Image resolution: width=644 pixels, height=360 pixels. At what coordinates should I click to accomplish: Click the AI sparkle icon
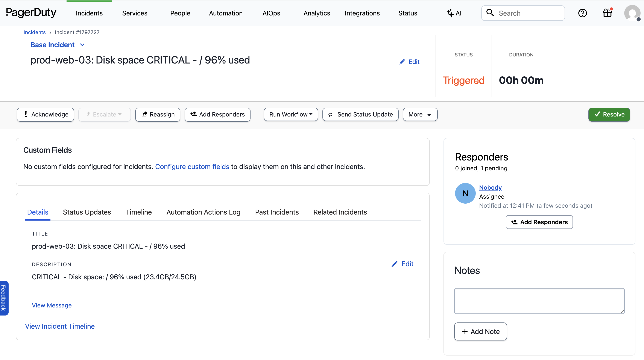coord(450,13)
